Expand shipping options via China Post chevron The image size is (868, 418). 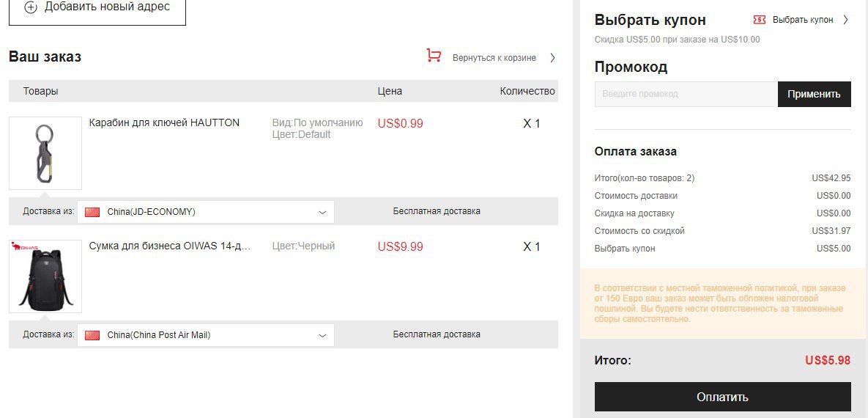pos(323,335)
